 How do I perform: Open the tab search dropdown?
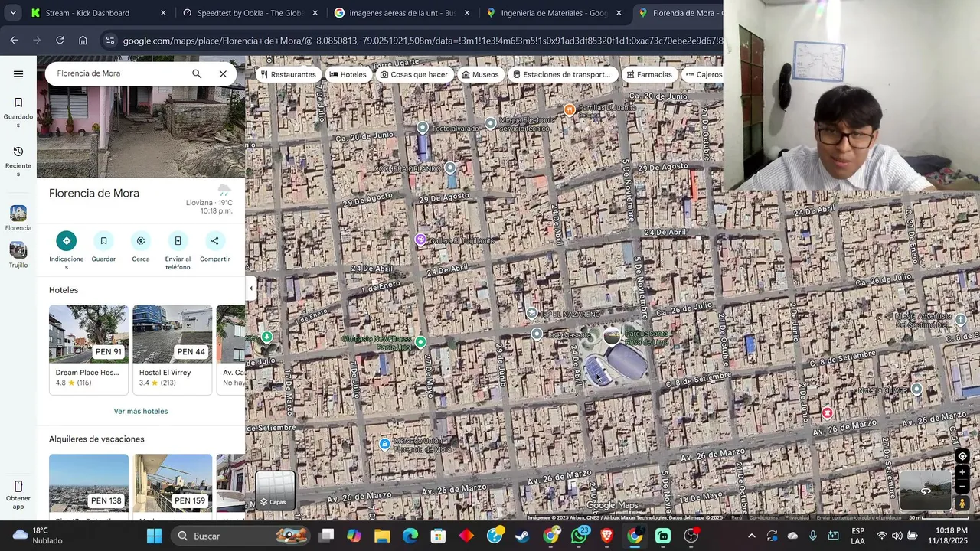point(13,13)
